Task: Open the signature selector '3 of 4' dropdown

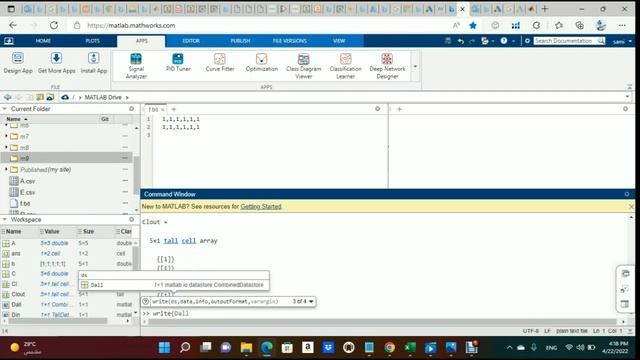Action: [x=303, y=301]
